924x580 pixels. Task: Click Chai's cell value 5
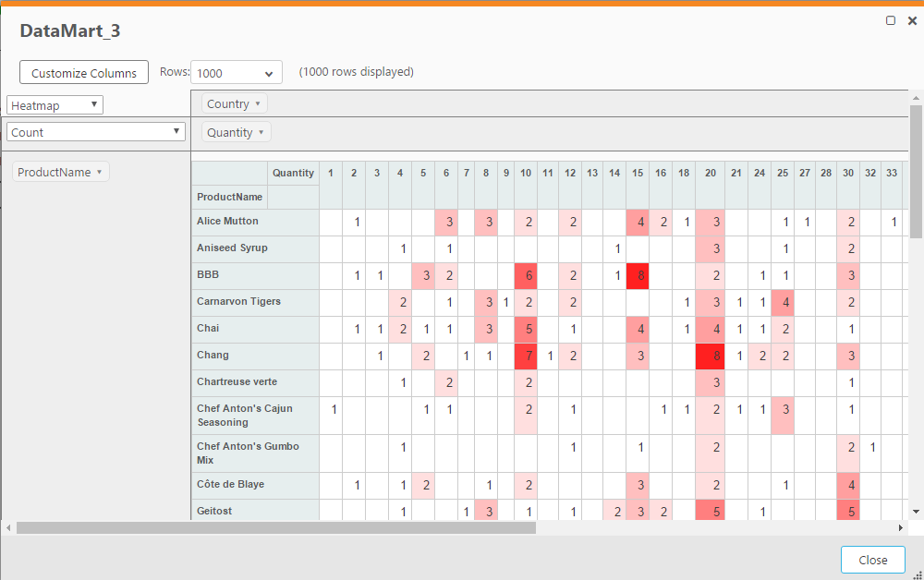pos(526,329)
